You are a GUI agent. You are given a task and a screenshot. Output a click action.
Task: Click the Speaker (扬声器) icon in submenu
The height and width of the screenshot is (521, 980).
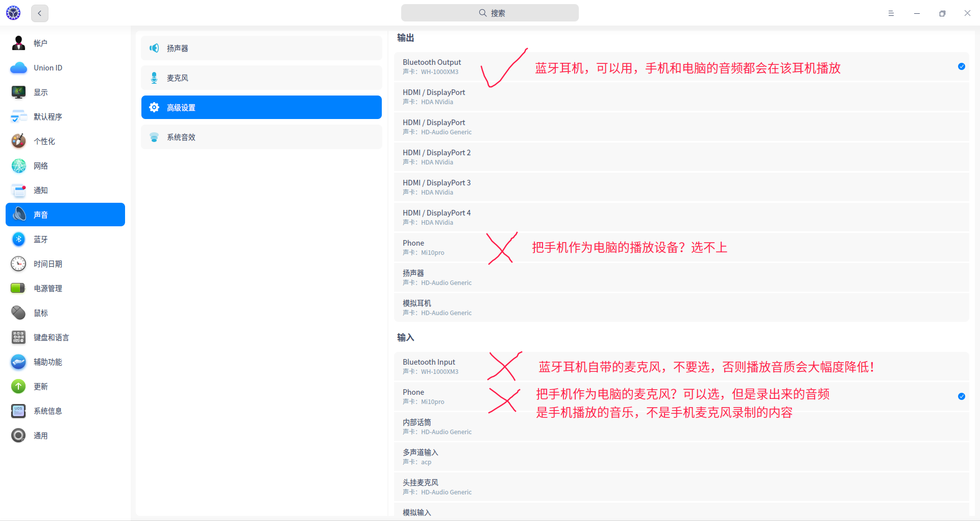[154, 48]
